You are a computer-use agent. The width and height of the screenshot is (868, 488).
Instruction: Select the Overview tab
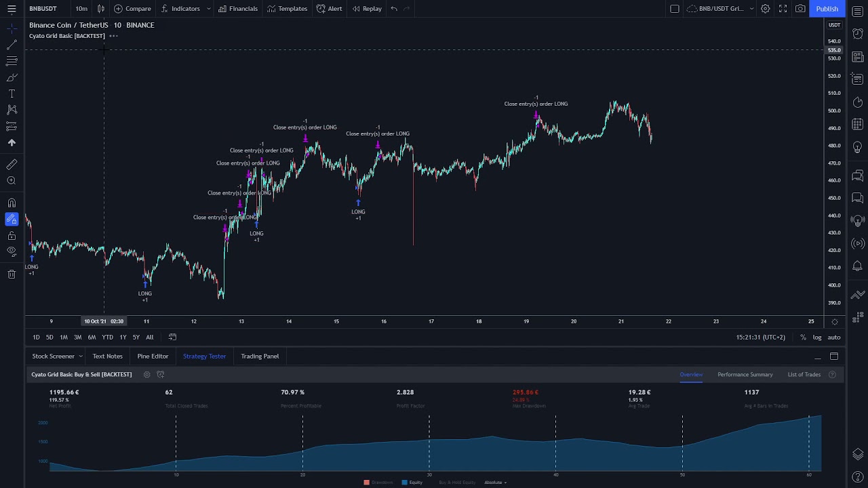tap(691, 374)
